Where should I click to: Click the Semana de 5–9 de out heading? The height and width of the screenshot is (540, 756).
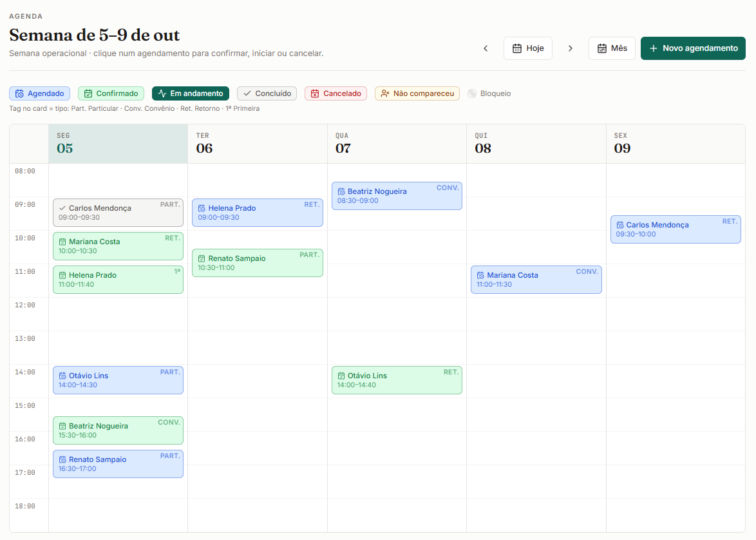coord(95,35)
